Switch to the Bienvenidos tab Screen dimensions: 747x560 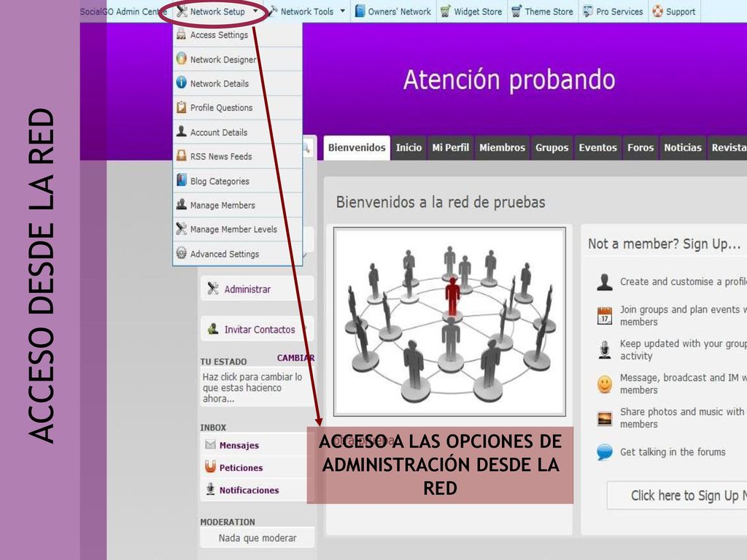[x=357, y=147]
